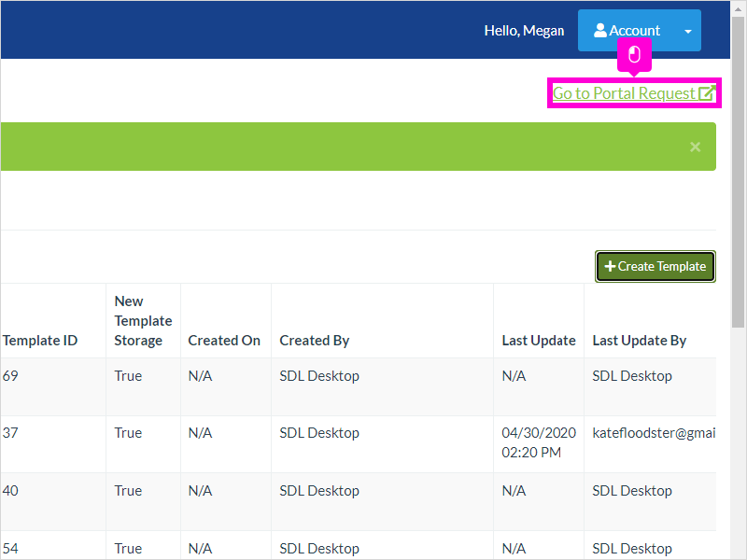The image size is (747, 560).
Task: Click the plus icon on Create Template
Action: (610, 266)
